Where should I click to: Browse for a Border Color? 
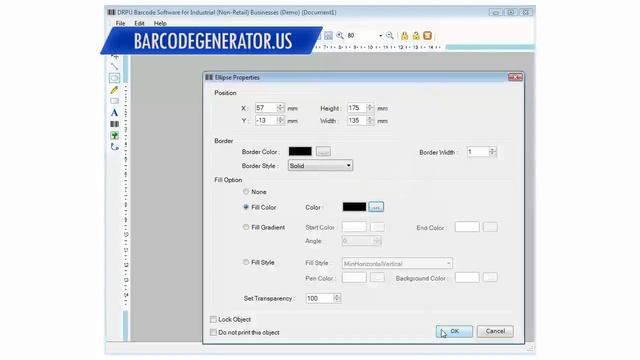click(323, 151)
